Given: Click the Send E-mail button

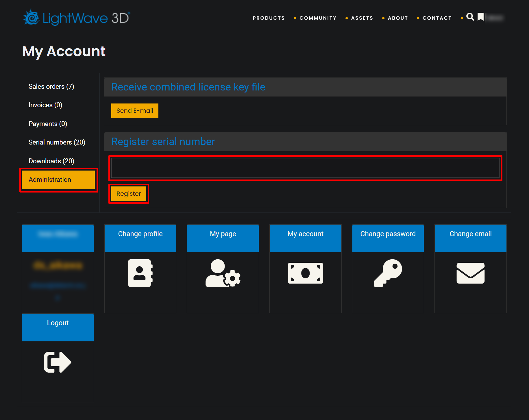Looking at the screenshot, I should tap(135, 111).
